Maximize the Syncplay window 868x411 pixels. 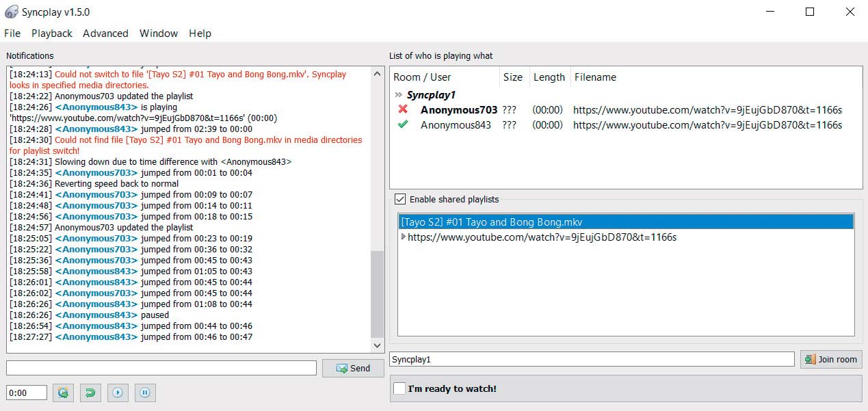810,12
